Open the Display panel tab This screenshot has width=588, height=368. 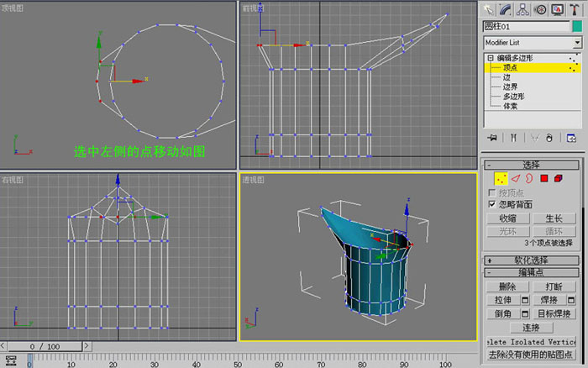(557, 10)
